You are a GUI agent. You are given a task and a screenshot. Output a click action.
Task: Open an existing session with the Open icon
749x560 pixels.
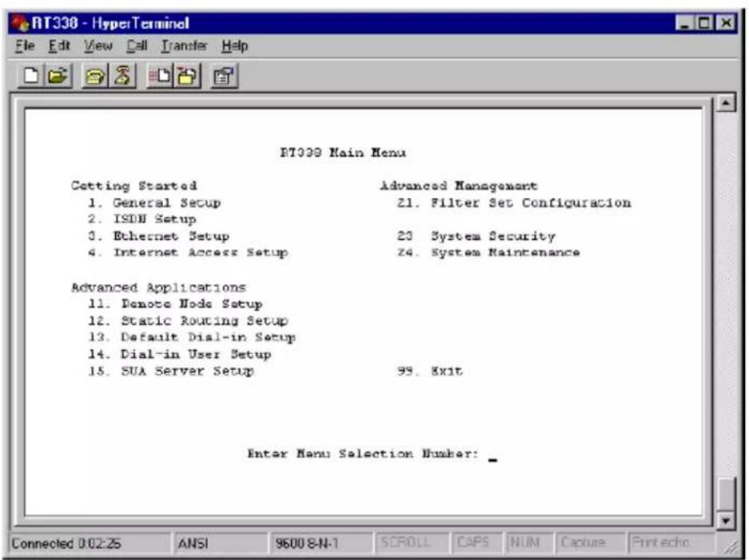[x=58, y=76]
